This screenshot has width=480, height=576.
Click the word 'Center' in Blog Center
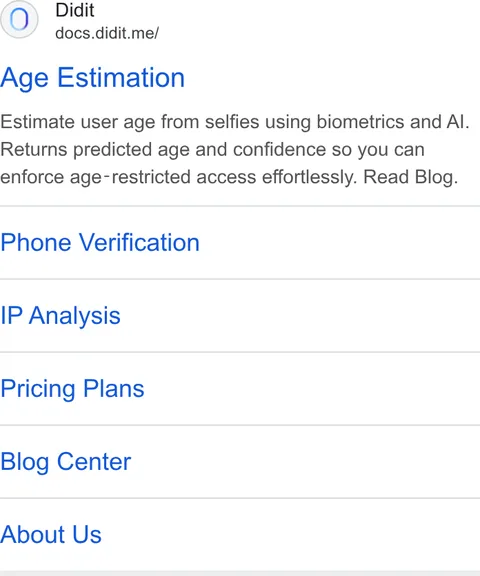point(94,462)
